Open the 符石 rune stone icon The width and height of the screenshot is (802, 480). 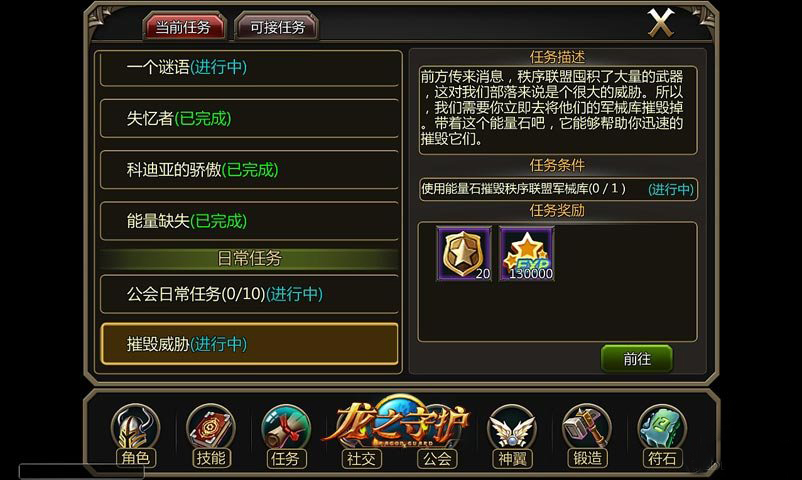[x=662, y=435]
